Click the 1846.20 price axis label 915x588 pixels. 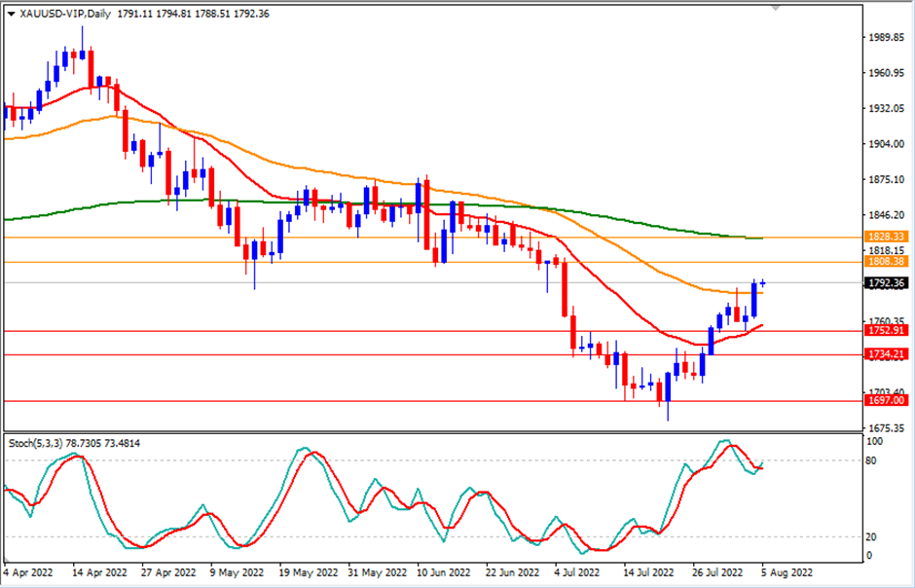click(885, 215)
